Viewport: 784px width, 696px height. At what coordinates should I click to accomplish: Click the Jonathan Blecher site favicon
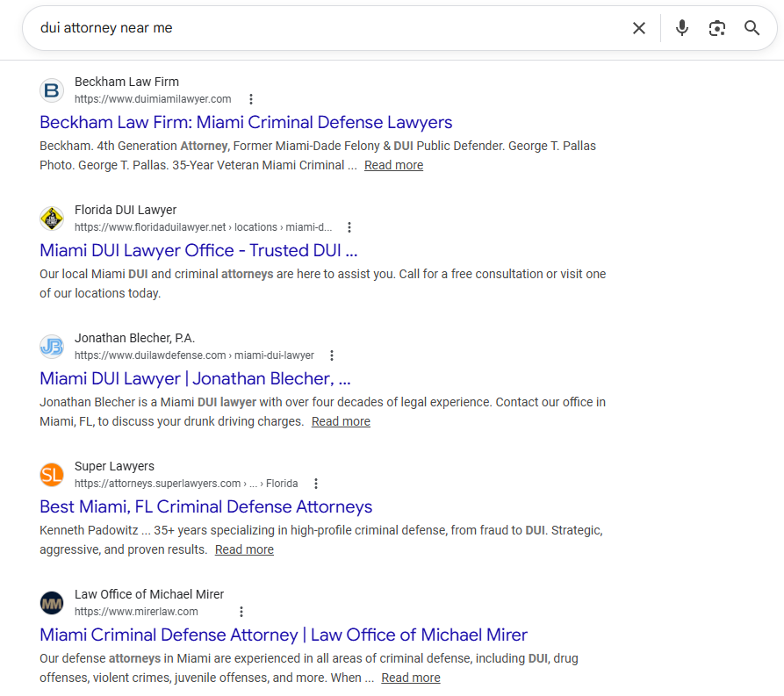click(52, 347)
